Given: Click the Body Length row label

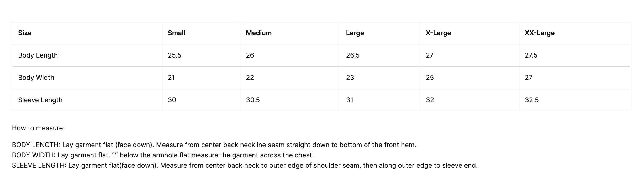Looking at the screenshot, I should click(x=38, y=55).
